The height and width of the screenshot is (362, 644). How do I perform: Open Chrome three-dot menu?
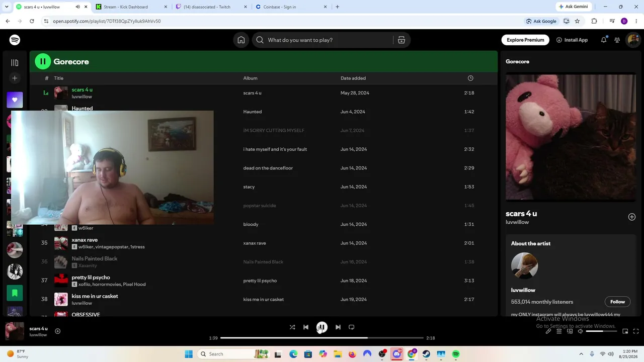click(x=636, y=21)
